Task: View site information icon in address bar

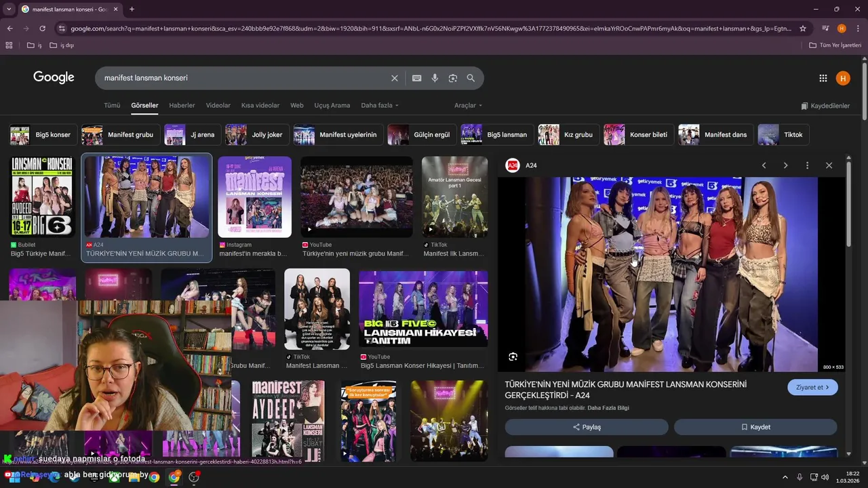Action: tap(62, 28)
